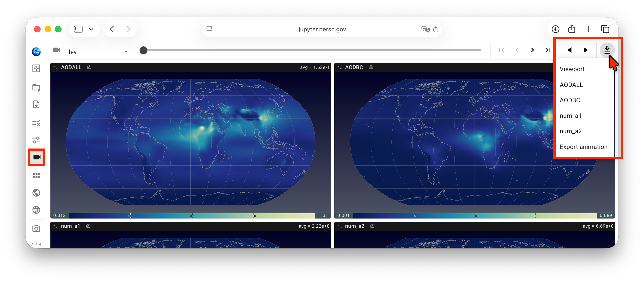Click the animation slider handle

coord(143,50)
